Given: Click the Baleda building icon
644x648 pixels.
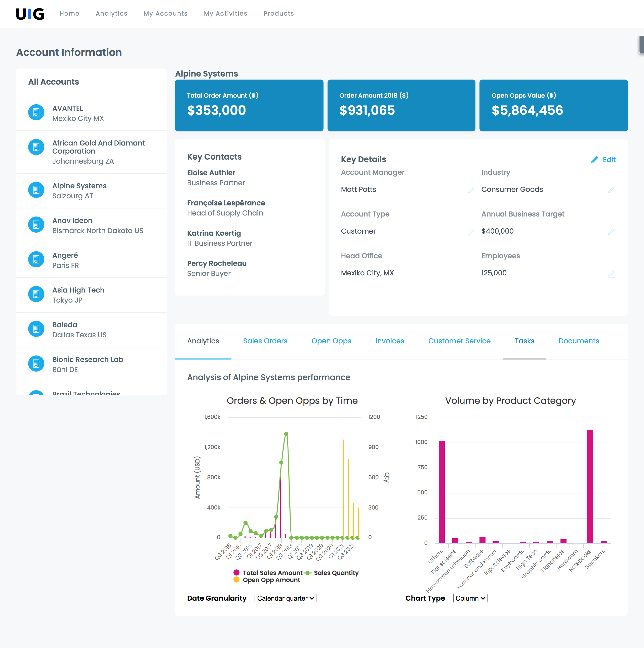Looking at the screenshot, I should (36, 329).
